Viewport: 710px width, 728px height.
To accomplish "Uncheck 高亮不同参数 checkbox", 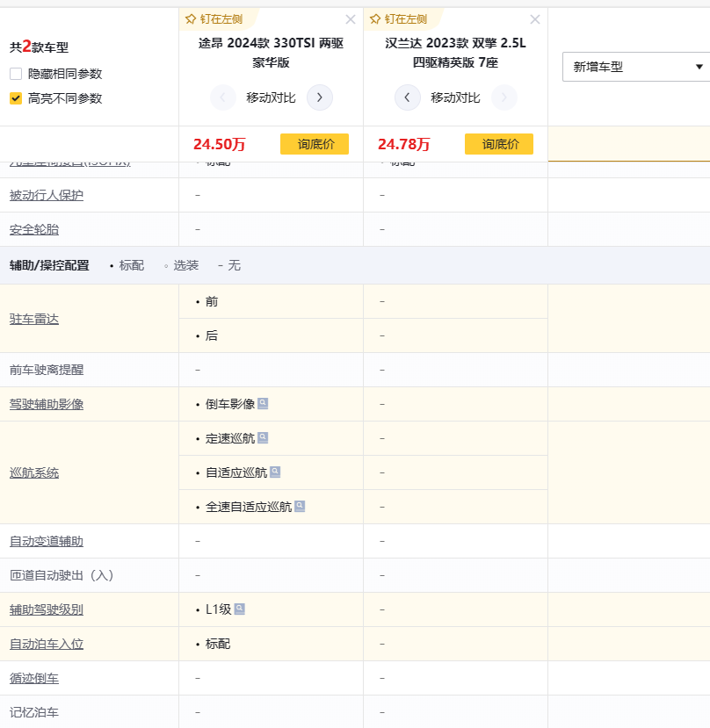I will (x=16, y=98).
